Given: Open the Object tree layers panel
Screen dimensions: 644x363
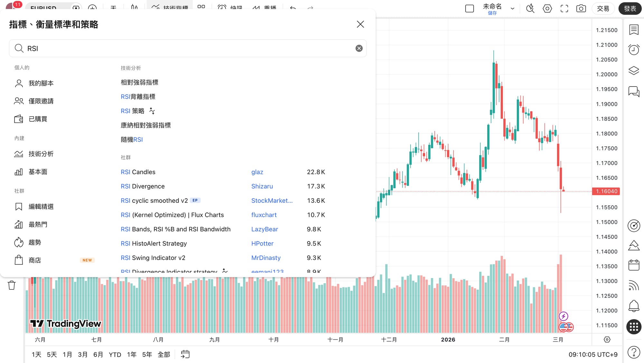Looking at the screenshot, I should click(x=634, y=70).
